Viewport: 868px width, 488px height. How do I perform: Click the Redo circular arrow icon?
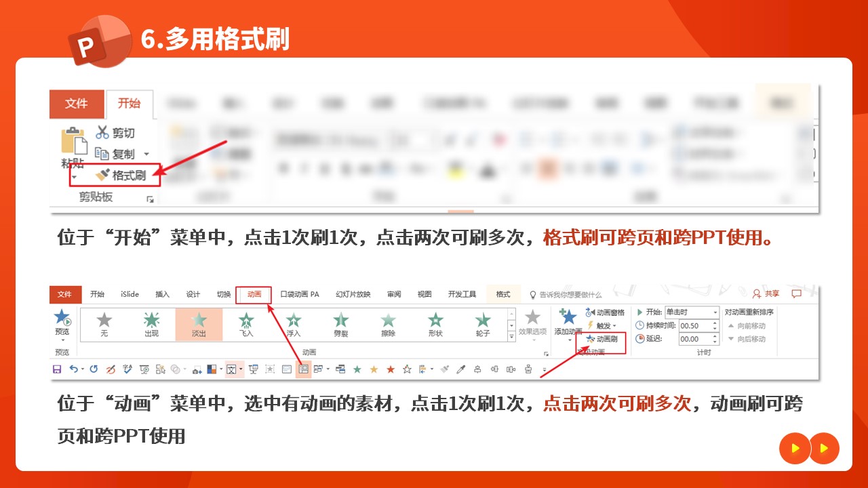(94, 369)
